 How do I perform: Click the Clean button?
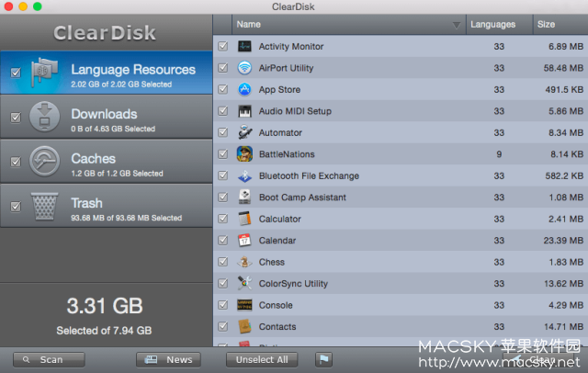537,359
